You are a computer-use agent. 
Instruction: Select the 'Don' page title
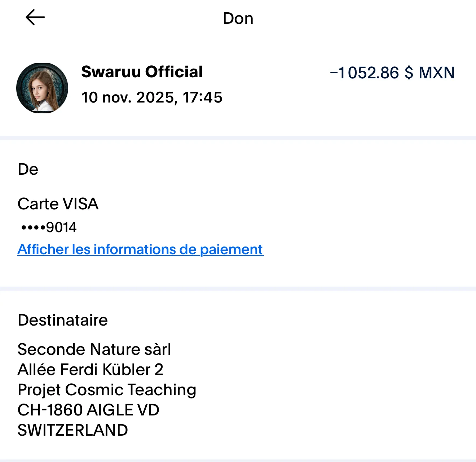point(238,18)
